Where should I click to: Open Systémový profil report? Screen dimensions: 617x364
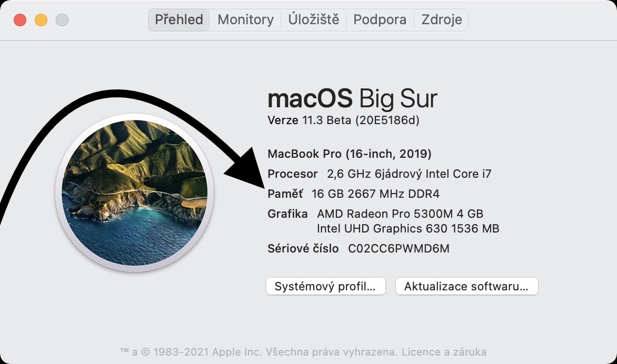[326, 287]
